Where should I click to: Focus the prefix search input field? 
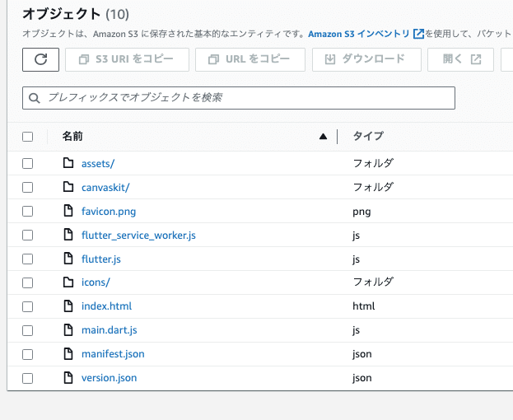coord(239,97)
